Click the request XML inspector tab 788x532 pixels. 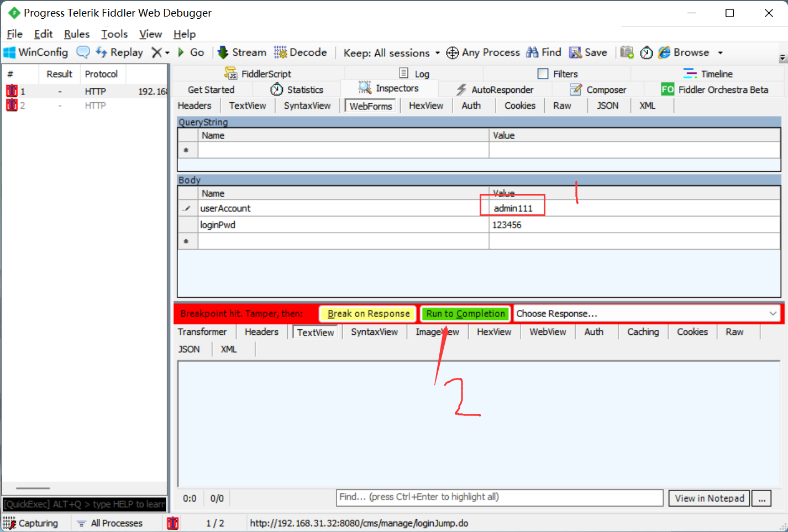click(647, 106)
